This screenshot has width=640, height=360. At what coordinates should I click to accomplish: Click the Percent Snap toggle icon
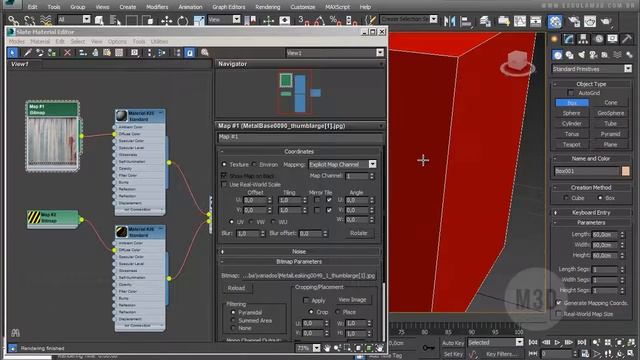pyautogui.click(x=335, y=20)
